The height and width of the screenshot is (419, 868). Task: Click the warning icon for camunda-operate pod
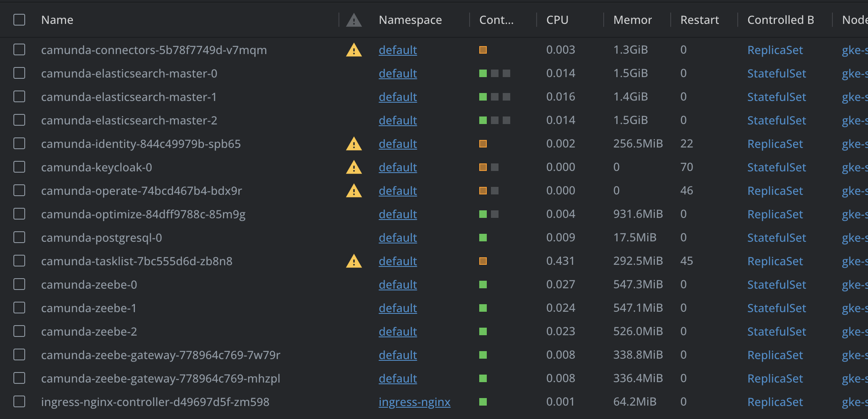(x=354, y=191)
